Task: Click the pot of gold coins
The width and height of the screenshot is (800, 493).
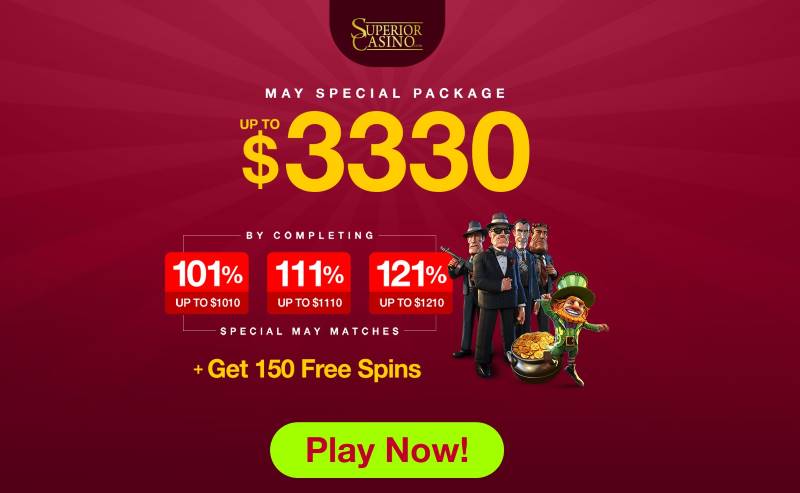Action: (x=533, y=356)
